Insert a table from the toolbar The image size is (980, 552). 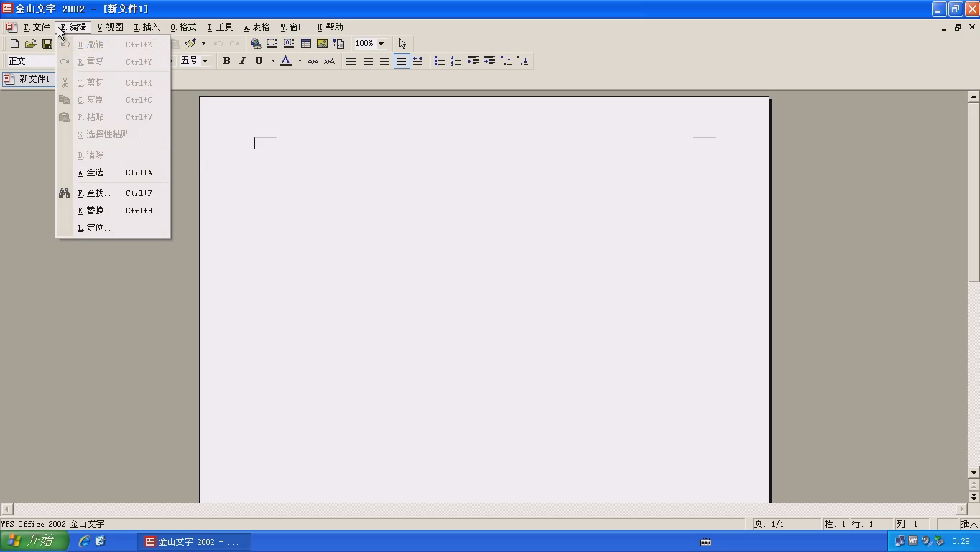306,44
